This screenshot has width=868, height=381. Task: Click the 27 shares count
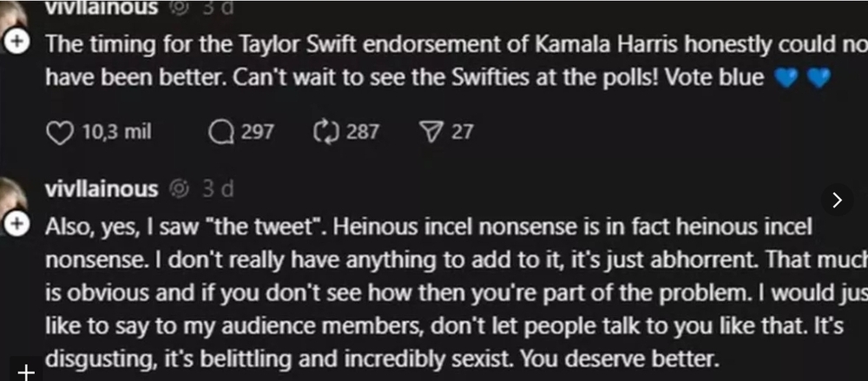point(463,132)
